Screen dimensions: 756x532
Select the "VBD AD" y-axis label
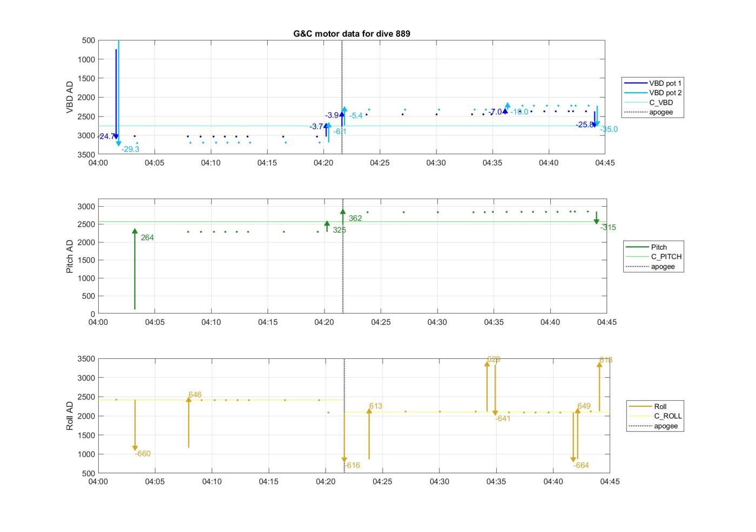pos(70,97)
